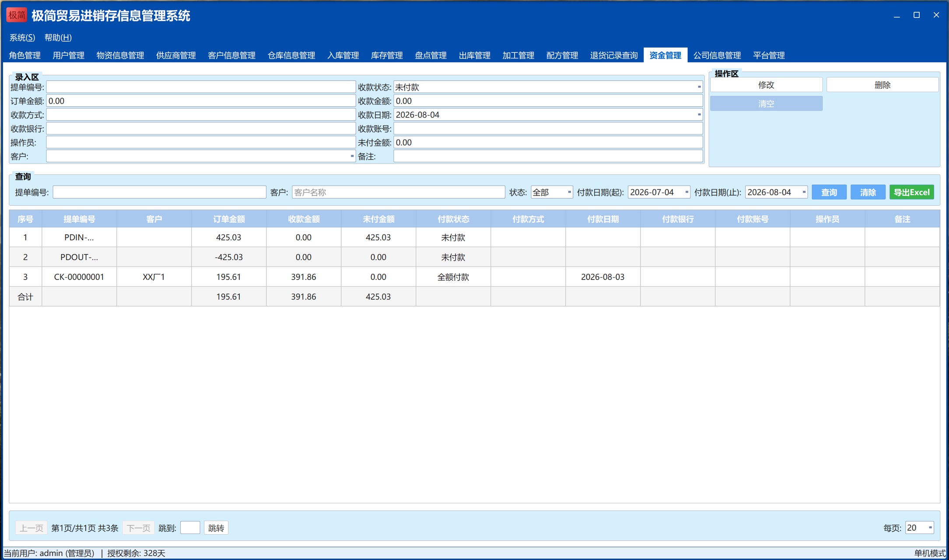Click the 备注 input field
The image size is (949, 560).
548,156
